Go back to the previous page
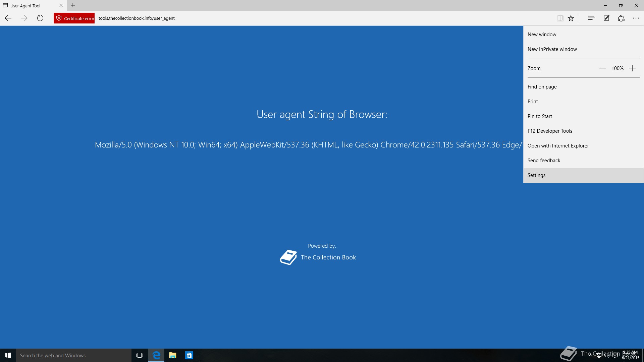This screenshot has width=644, height=362. [x=8, y=18]
